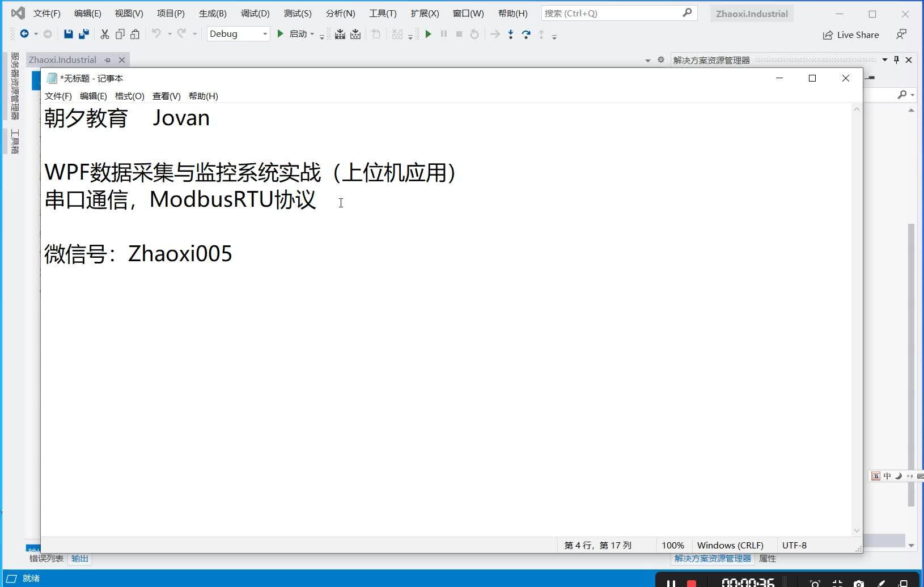This screenshot has height=587, width=924.
Task: Save all files in Visual Studio
Action: [x=83, y=34]
